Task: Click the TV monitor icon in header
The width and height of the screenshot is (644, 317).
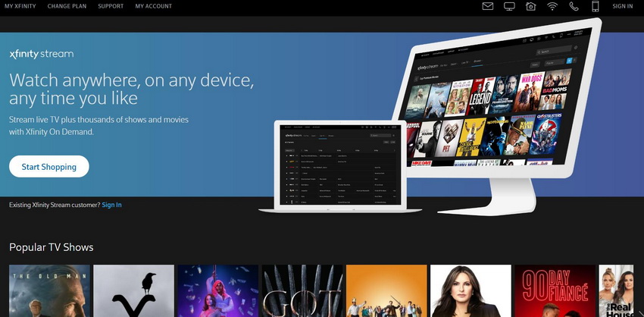Action: tap(509, 6)
